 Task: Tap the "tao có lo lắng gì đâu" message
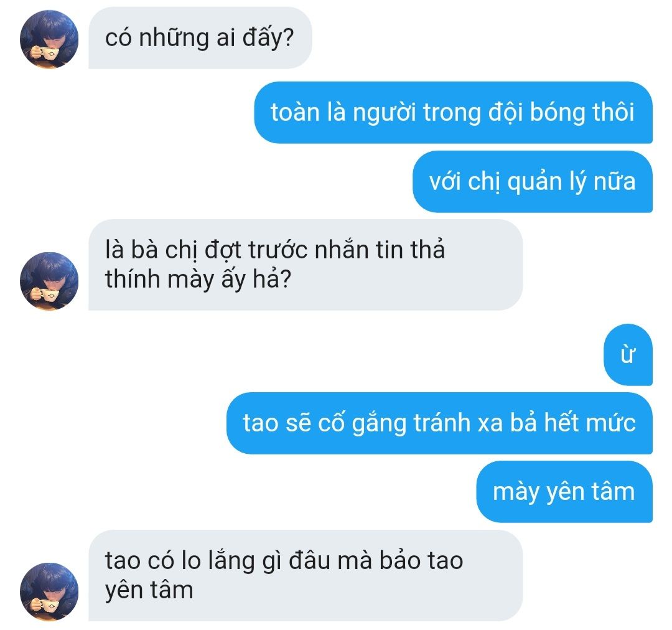(x=306, y=576)
